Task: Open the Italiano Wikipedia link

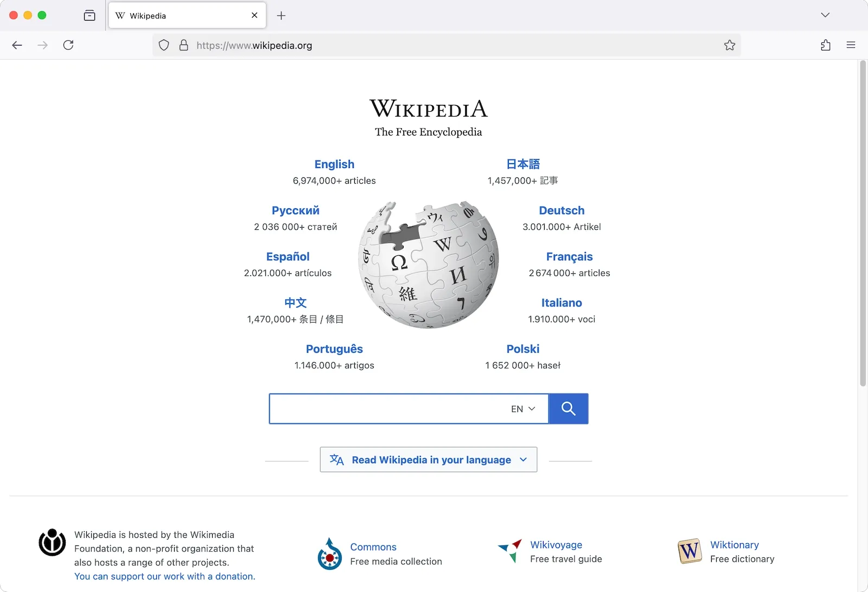Action: tap(561, 303)
